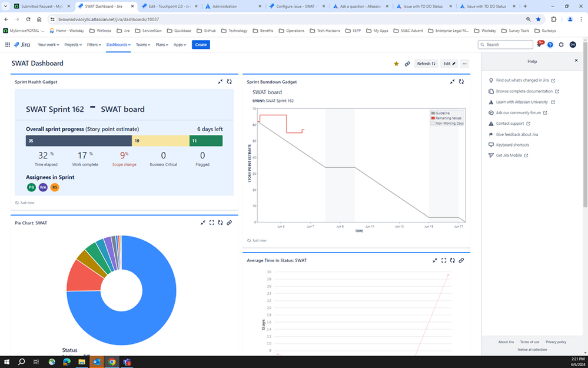Open Ask our community forum link
Screen dimensions: 588x368
(518, 112)
